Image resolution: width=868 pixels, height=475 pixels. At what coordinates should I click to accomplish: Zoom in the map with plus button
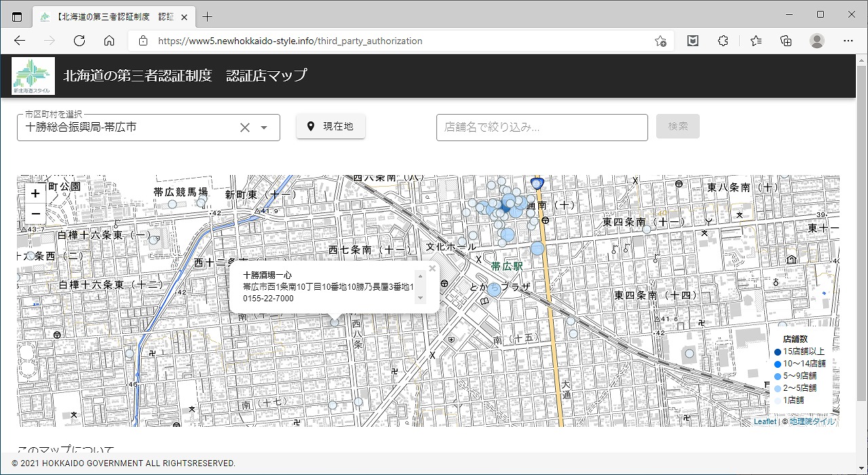35,193
